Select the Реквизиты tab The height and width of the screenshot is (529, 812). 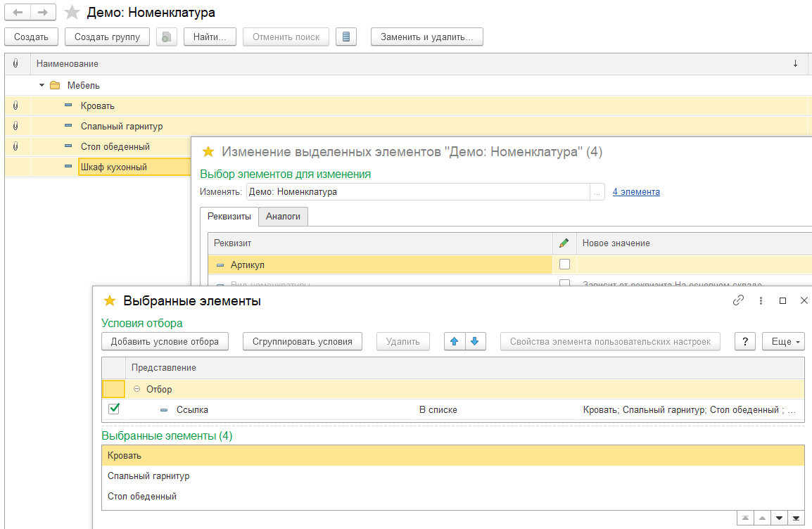click(x=229, y=217)
